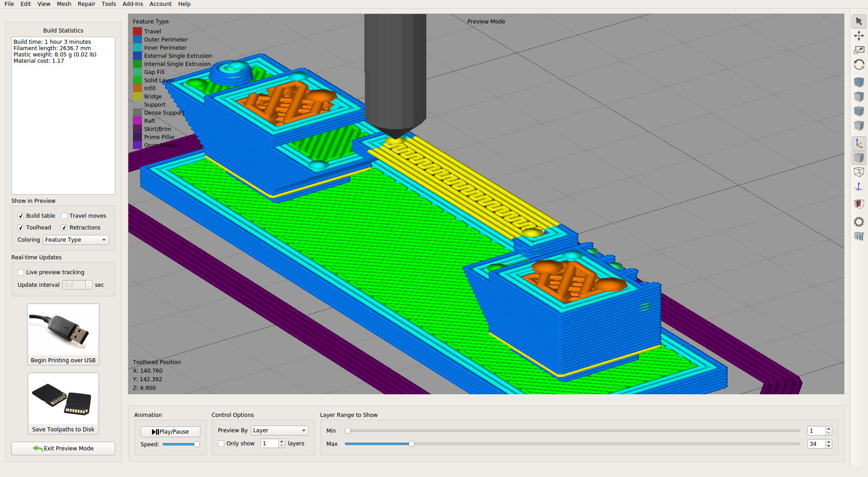Click the Solid Layer green swatch
This screenshot has height=477, width=868.
point(137,80)
